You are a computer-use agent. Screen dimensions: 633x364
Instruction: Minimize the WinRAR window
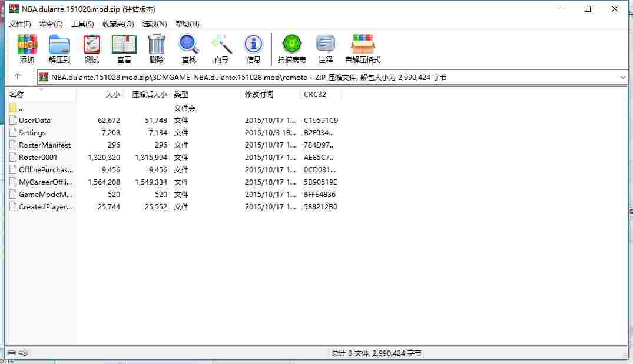(x=561, y=8)
